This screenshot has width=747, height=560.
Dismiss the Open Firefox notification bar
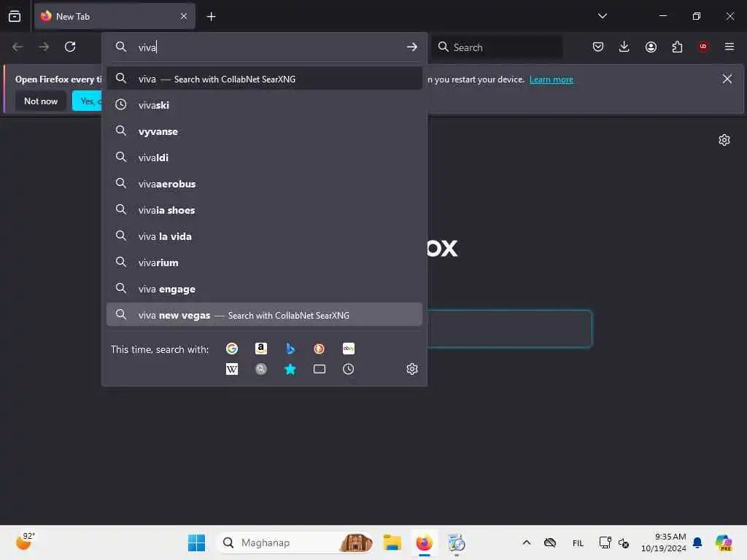[x=727, y=79]
